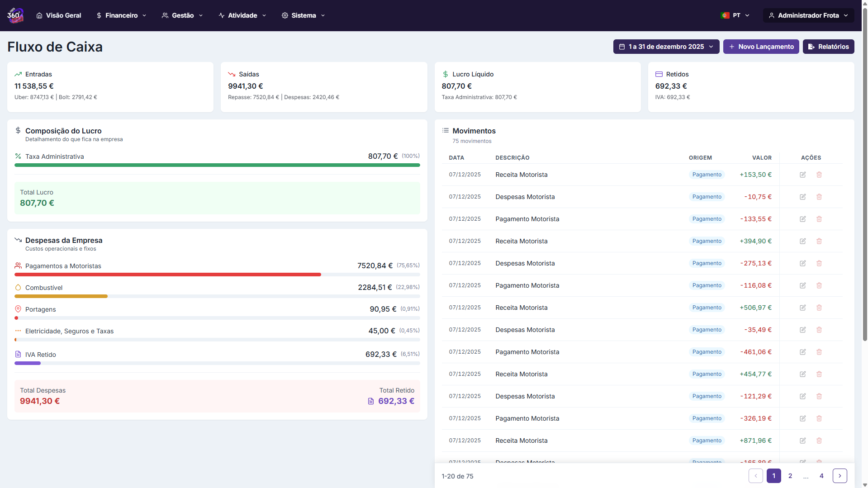
Task: Expand the Administrador Frota user menu
Action: pos(808,15)
